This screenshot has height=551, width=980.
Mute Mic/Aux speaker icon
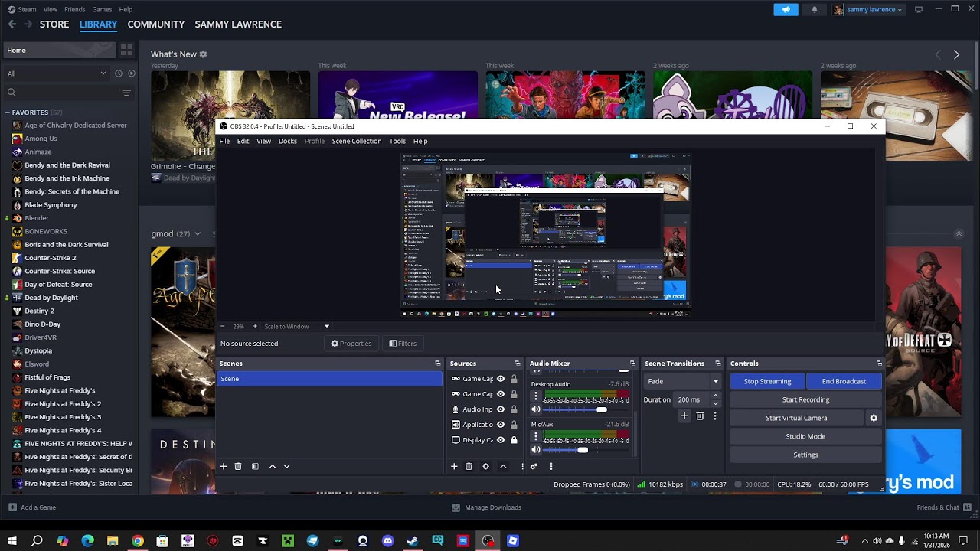536,450
